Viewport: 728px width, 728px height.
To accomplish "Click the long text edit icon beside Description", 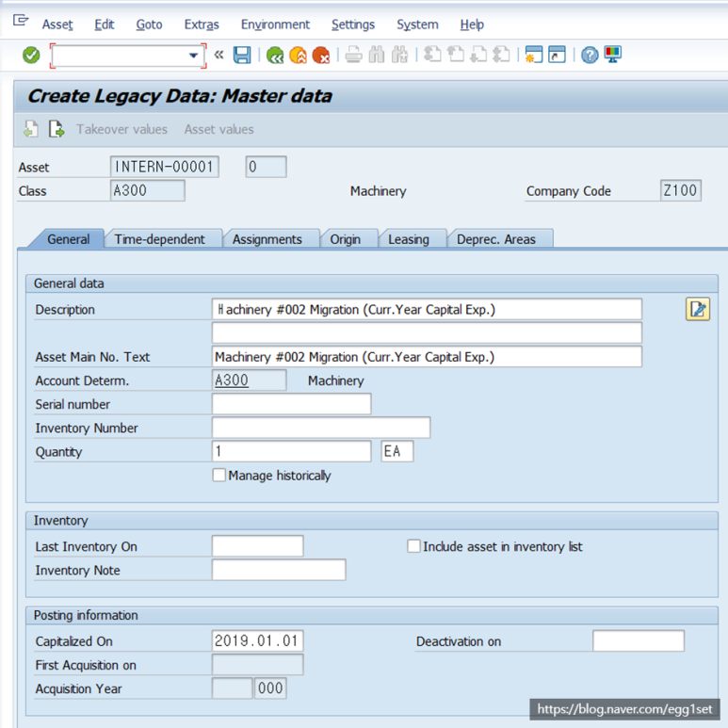I will click(697, 309).
